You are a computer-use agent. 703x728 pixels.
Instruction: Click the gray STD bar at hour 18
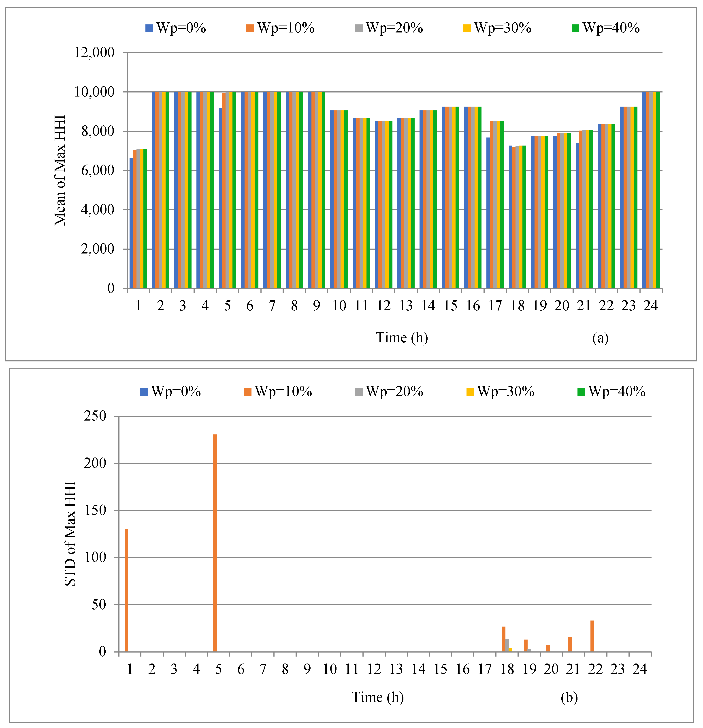507,645
